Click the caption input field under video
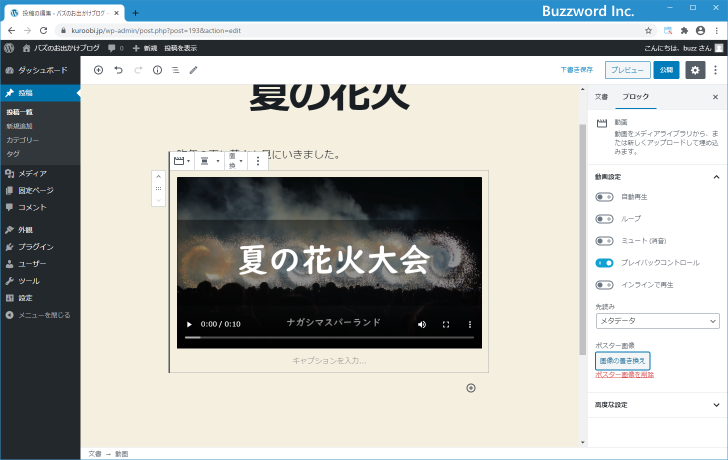 point(329,361)
